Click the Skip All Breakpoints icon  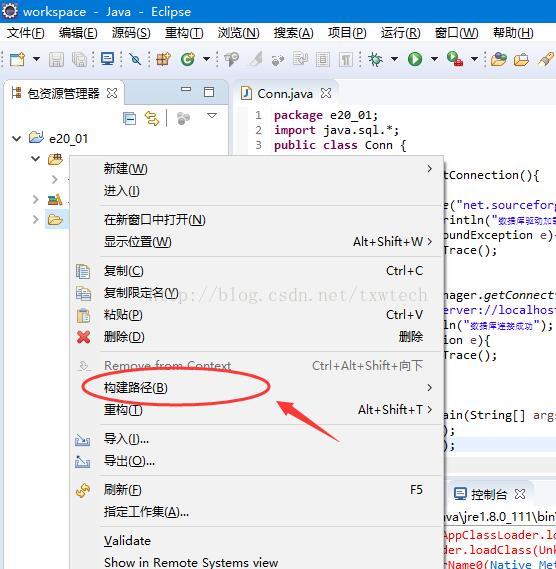pos(135,59)
